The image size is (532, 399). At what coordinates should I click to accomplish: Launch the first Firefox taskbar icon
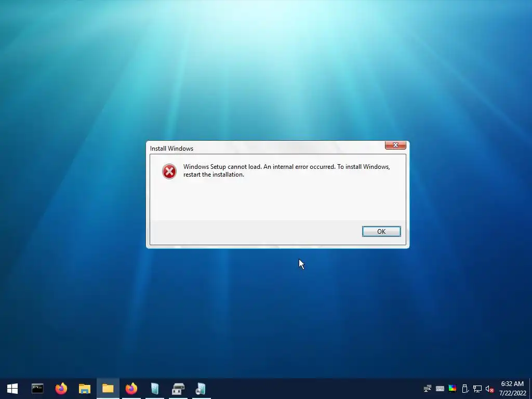coord(61,389)
